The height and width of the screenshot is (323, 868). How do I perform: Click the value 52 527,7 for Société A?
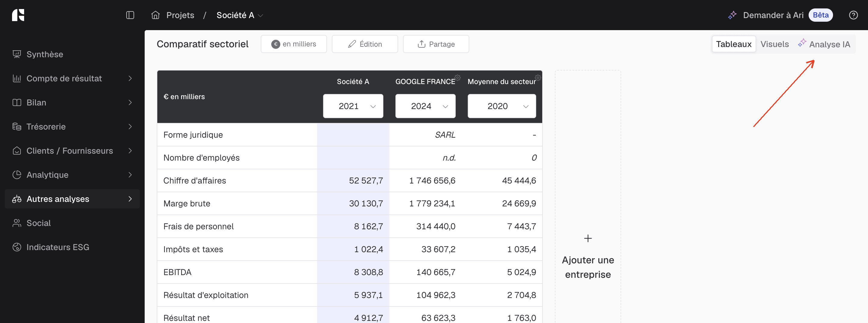tap(366, 180)
